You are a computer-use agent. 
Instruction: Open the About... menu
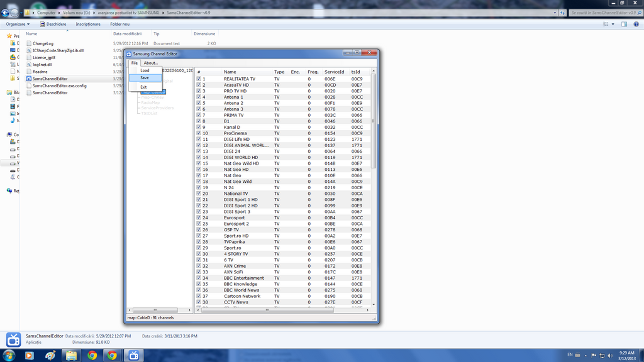(x=151, y=63)
